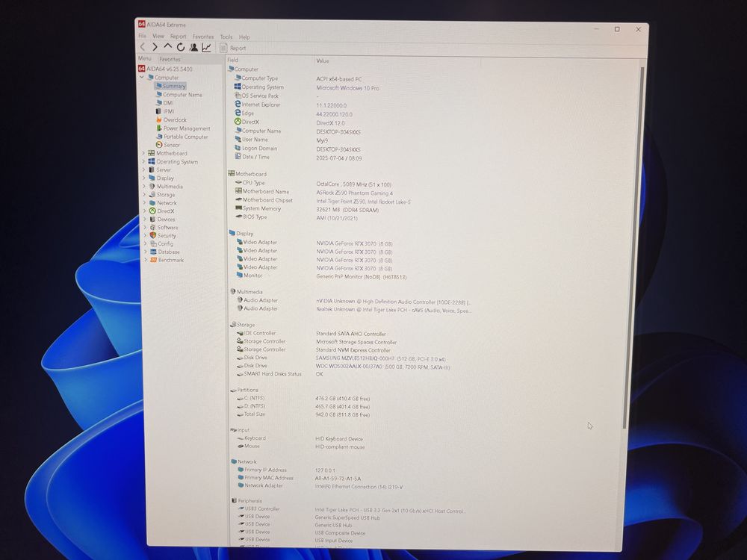747x560 pixels.
Task: Click the Benchmark icon in tree
Action: click(x=154, y=260)
